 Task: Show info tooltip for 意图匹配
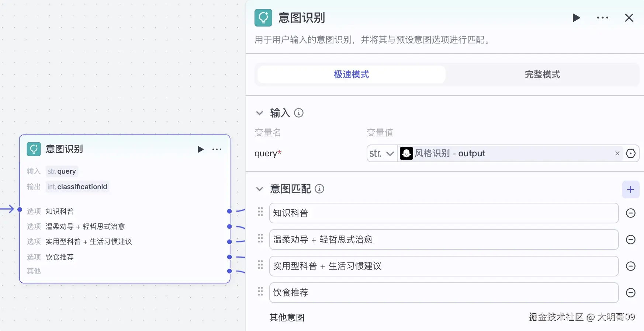[x=319, y=189]
